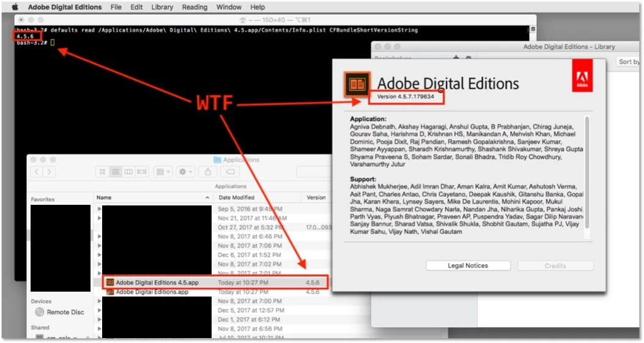This screenshot has width=644, height=343.
Task: Click the Adobe Digital Editions - Library title bar
Action: pos(506,46)
